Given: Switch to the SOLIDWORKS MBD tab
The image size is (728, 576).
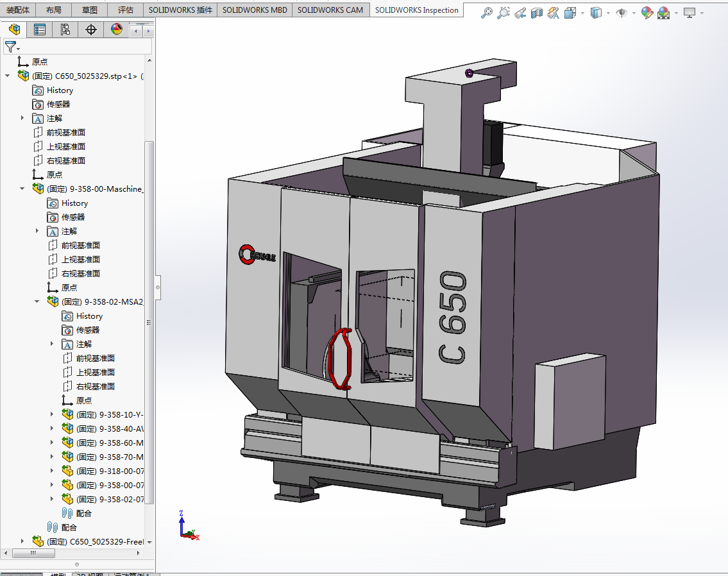Looking at the screenshot, I should click(255, 10).
